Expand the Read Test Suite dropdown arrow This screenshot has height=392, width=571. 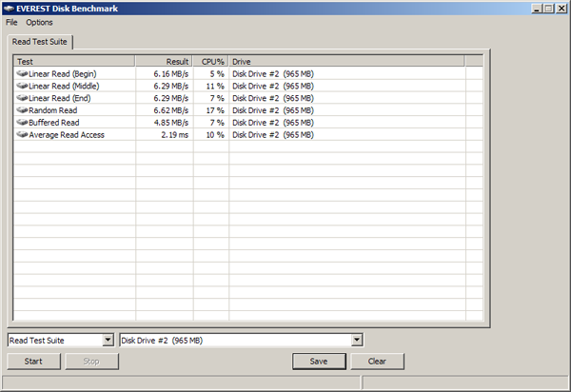point(108,341)
